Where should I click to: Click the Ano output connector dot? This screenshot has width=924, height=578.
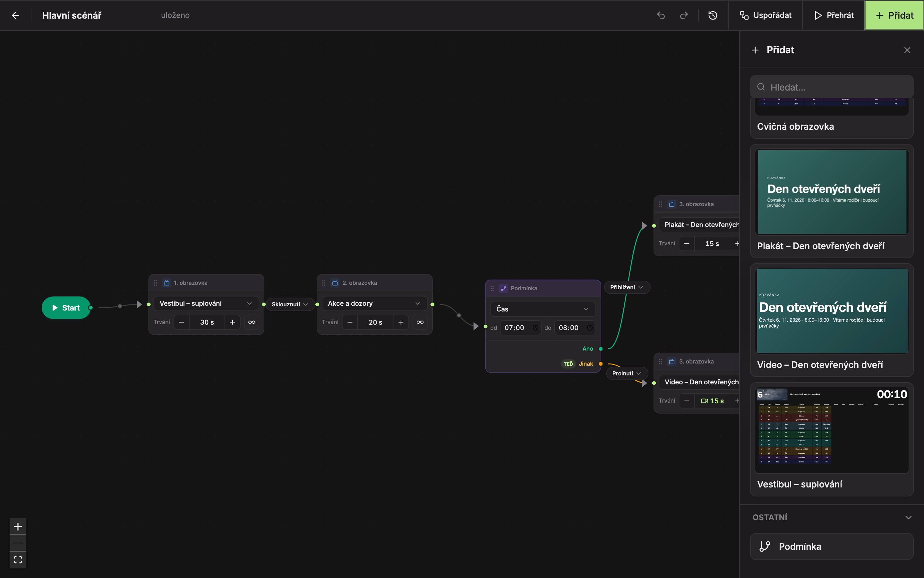601,349
